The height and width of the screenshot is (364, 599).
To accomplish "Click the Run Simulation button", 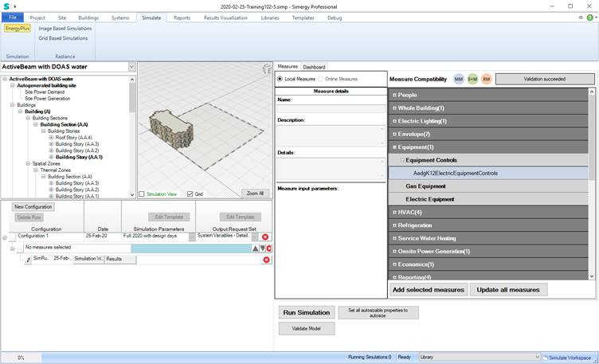I will (307, 312).
